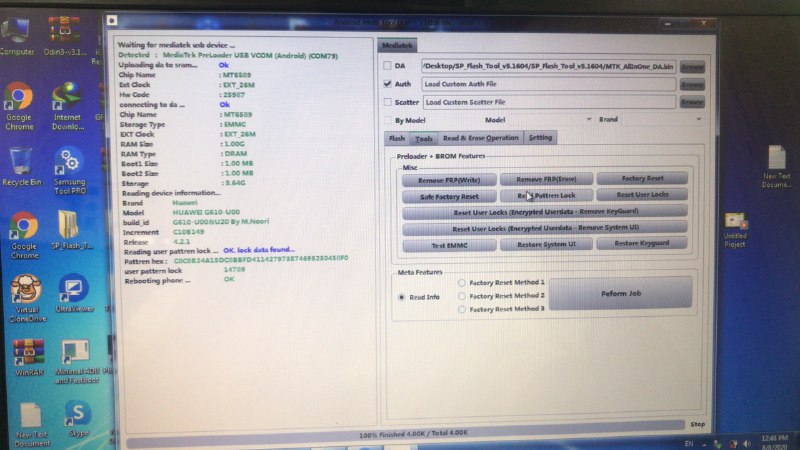
Task: Open New Text Document on right side
Action: point(777,167)
